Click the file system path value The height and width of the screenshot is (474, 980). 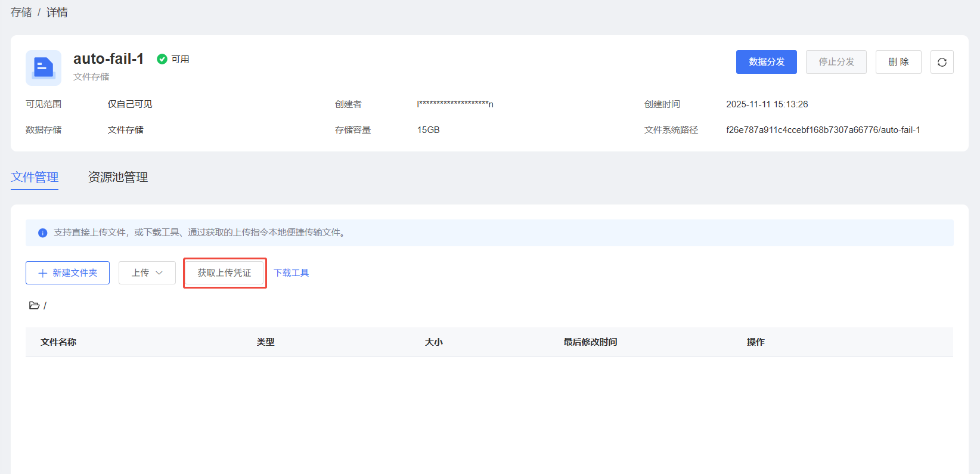coord(823,130)
